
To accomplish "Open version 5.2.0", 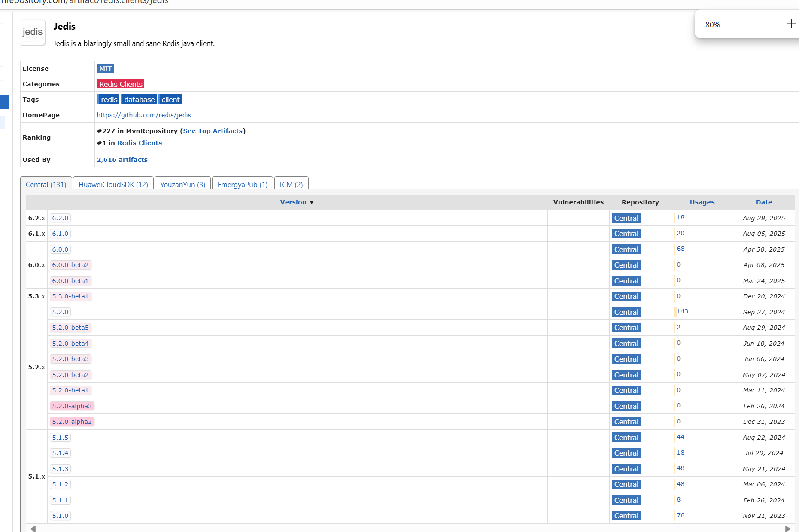I will [x=60, y=312].
